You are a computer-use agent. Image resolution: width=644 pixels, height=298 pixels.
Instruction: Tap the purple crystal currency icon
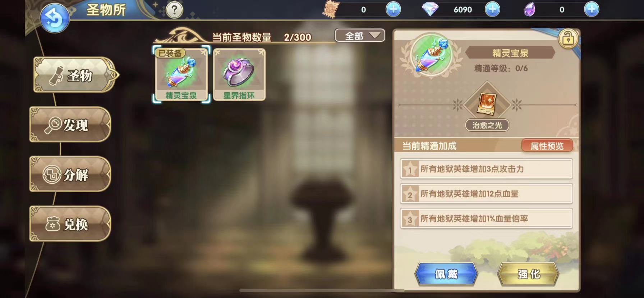(x=529, y=10)
